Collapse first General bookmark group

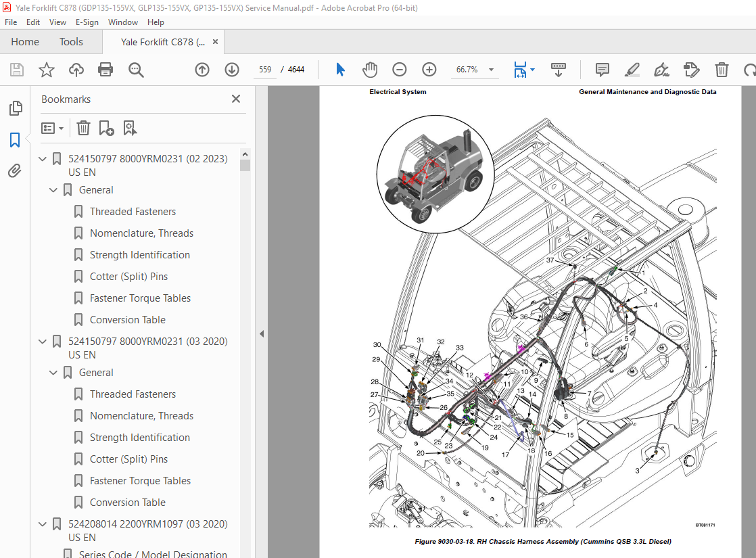tap(53, 190)
